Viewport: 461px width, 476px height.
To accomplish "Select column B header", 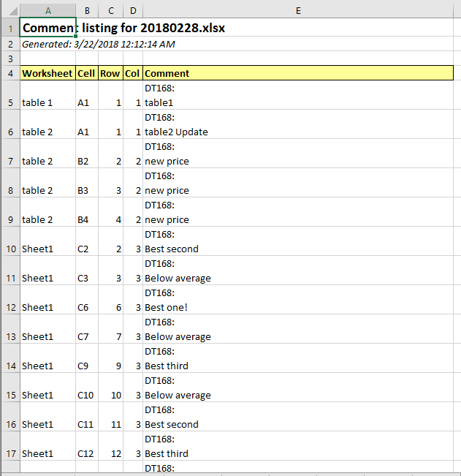I will [x=87, y=11].
